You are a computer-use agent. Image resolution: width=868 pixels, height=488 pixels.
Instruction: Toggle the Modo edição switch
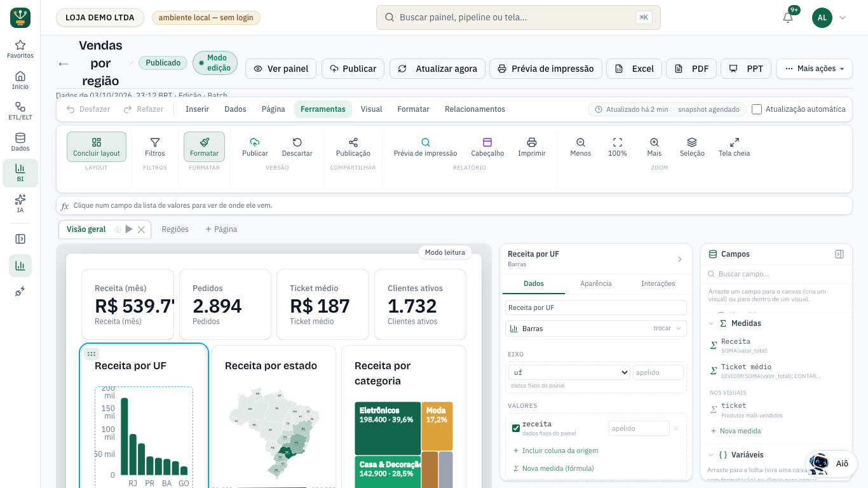tap(215, 63)
